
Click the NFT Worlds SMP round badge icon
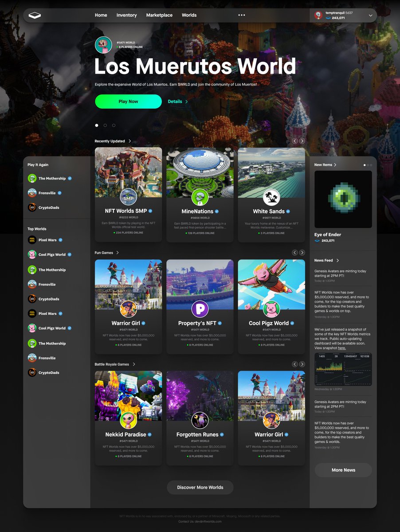coord(129,197)
